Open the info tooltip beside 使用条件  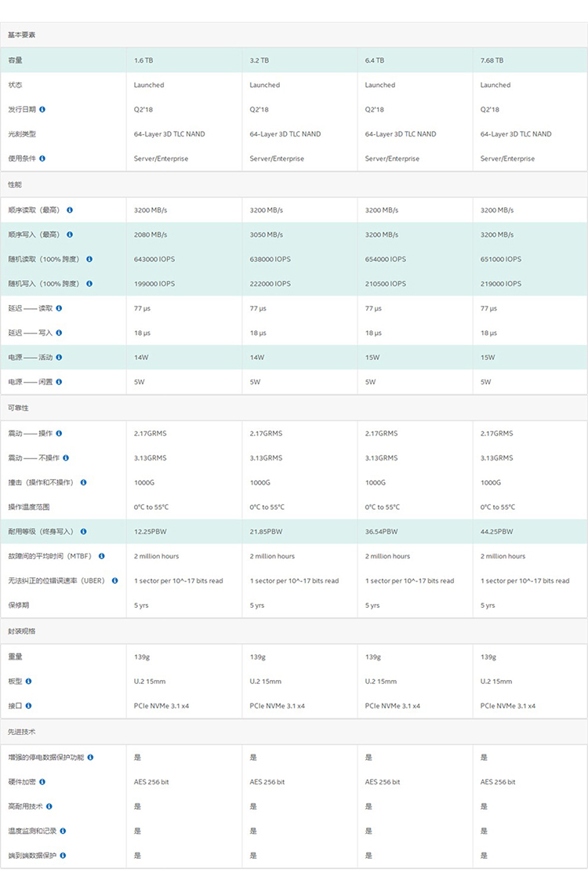(42, 158)
